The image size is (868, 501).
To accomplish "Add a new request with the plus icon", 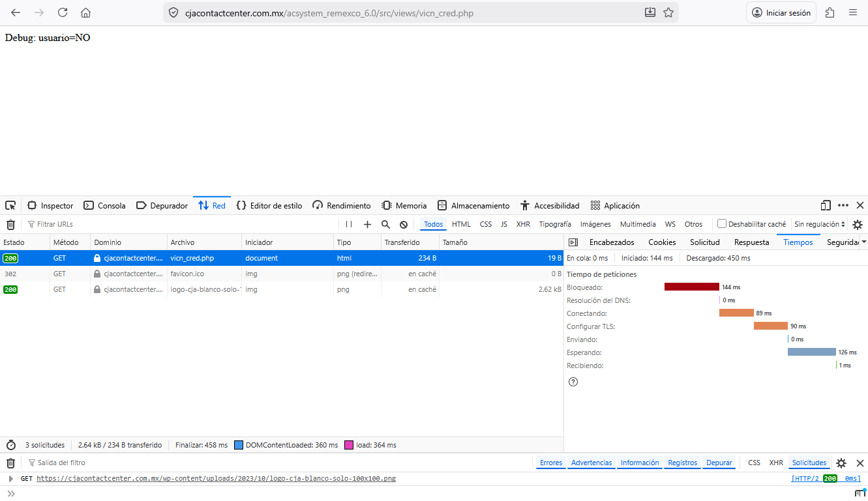I will (367, 224).
